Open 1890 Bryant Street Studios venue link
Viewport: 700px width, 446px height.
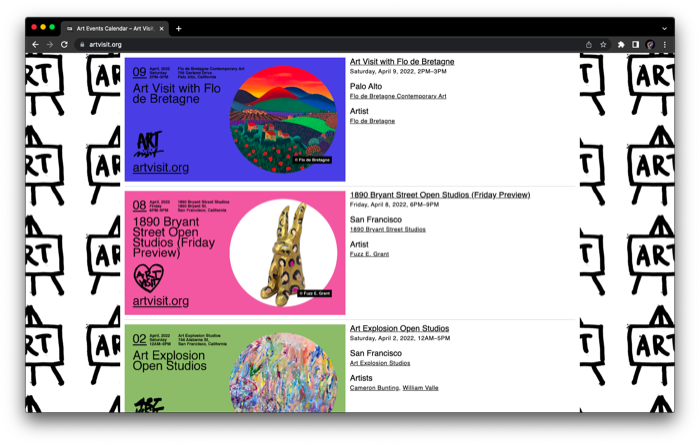388,229
